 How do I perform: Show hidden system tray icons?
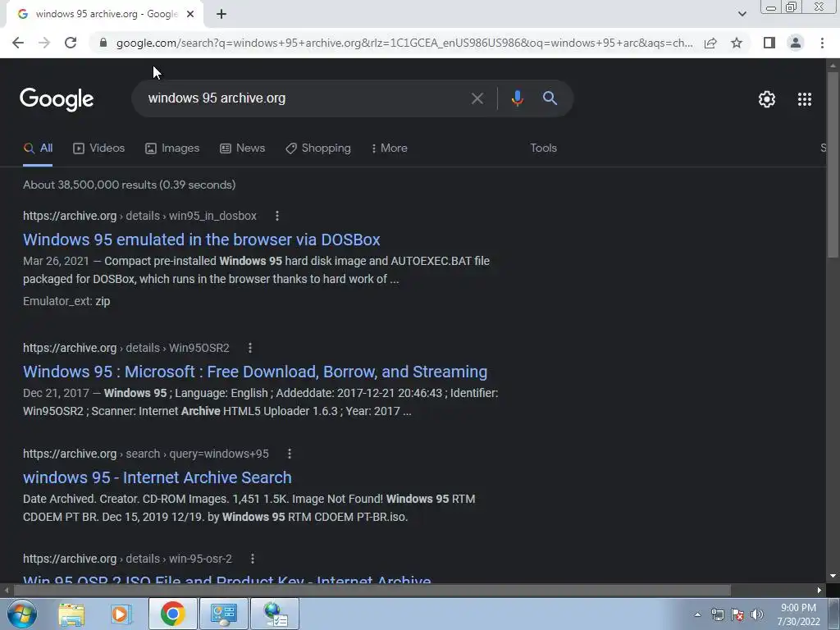tap(697, 614)
